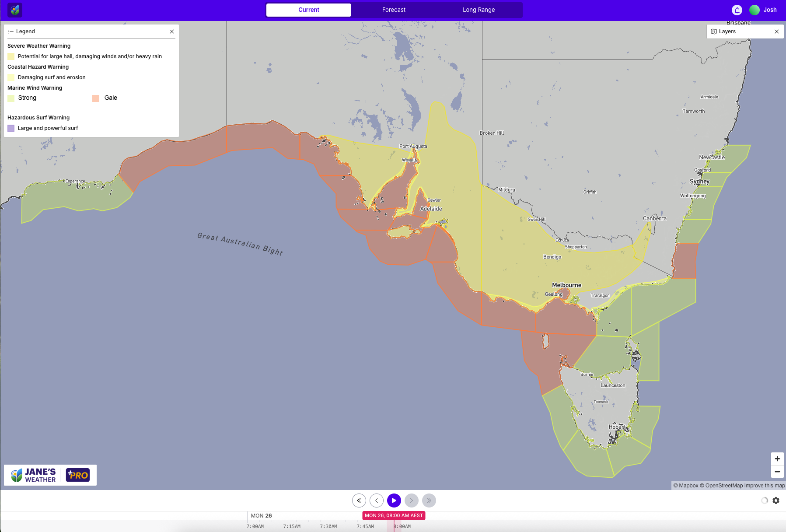Select 7:45AM on the timeline
The width and height of the screenshot is (786, 532).
[365, 526]
